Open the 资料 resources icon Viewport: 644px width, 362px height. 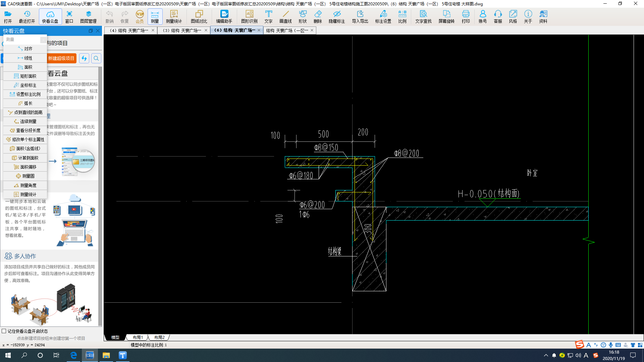543,16
